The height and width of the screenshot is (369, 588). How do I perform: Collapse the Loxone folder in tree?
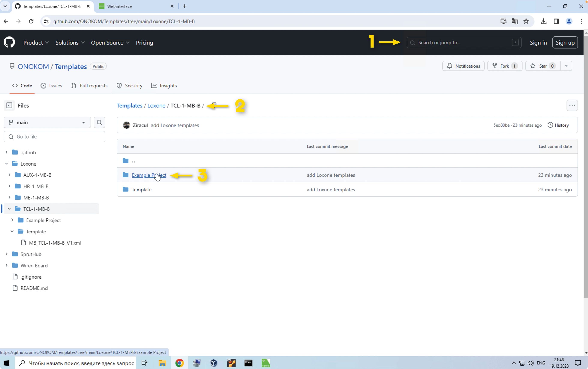pos(7,164)
